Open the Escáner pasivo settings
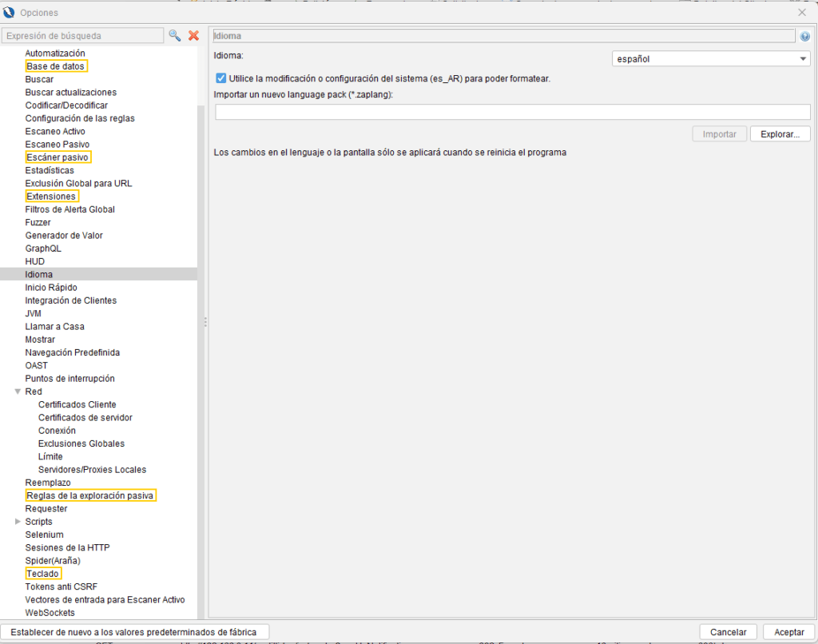 (58, 157)
